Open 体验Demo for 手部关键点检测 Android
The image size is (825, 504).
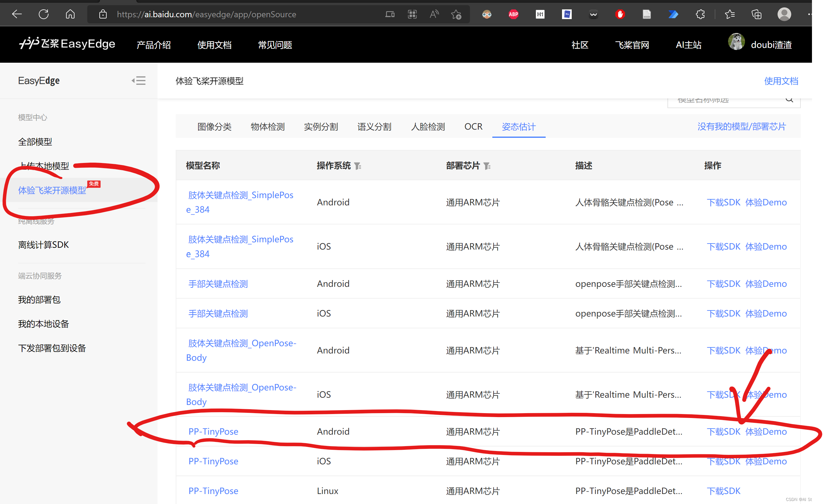766,283
